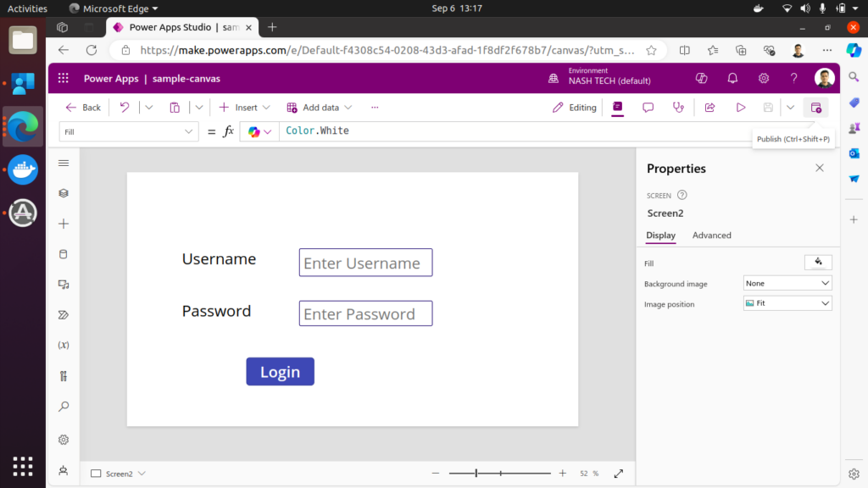This screenshot has height=488, width=868.
Task: Expand the left navigation hamburger menu
Action: 64,163
